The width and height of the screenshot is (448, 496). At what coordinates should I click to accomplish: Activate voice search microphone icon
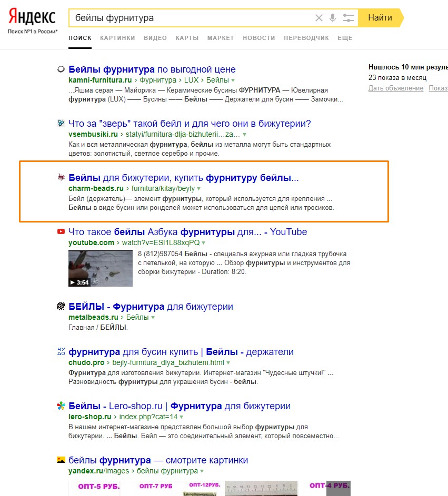[332, 18]
